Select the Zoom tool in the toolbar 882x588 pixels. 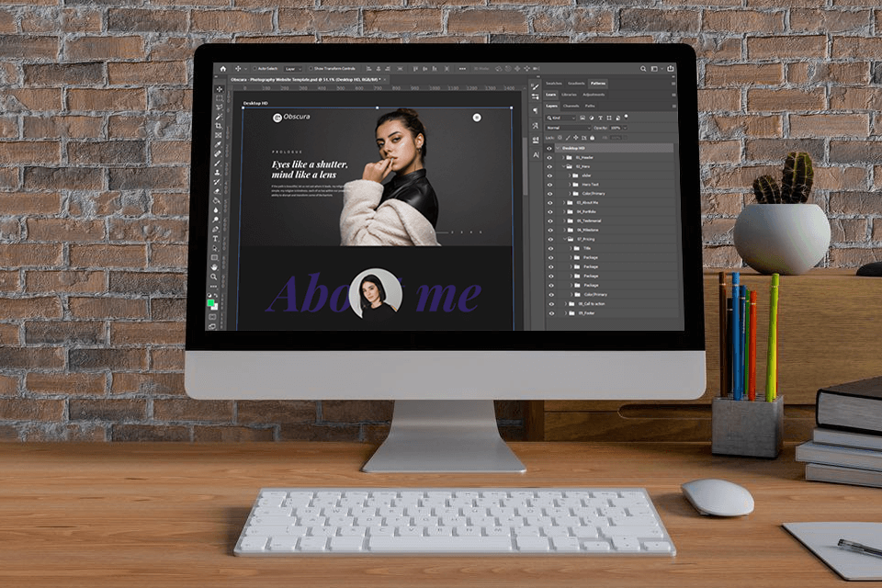[x=214, y=277]
